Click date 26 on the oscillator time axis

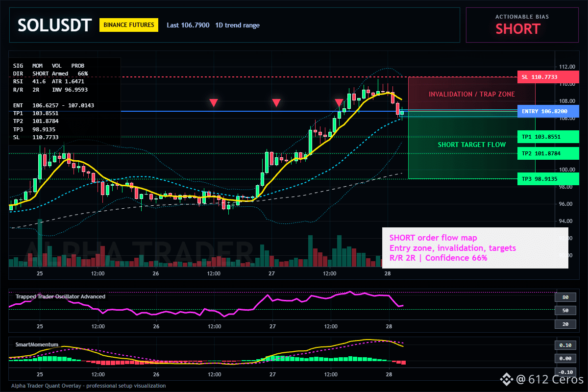[156, 326]
